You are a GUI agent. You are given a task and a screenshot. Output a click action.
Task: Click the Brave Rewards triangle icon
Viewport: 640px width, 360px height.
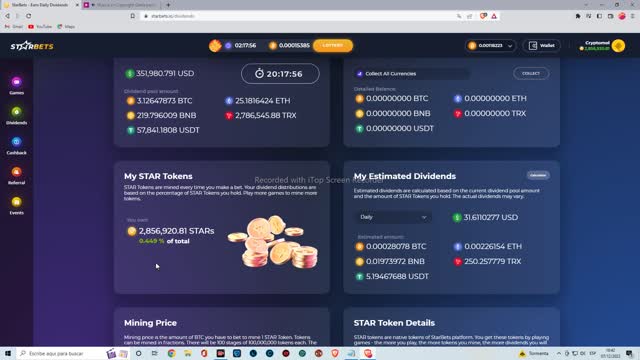pyautogui.click(x=494, y=16)
